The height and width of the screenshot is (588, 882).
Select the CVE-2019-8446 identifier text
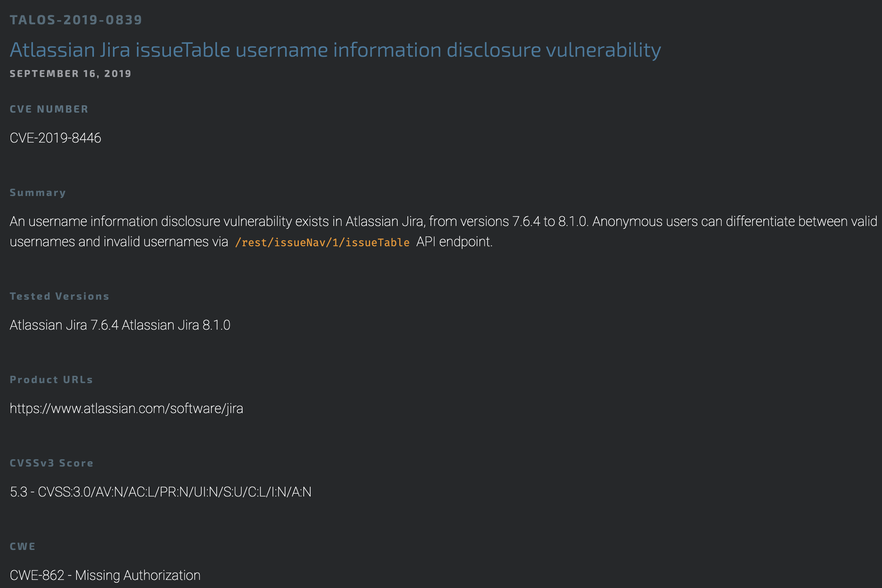tap(55, 138)
